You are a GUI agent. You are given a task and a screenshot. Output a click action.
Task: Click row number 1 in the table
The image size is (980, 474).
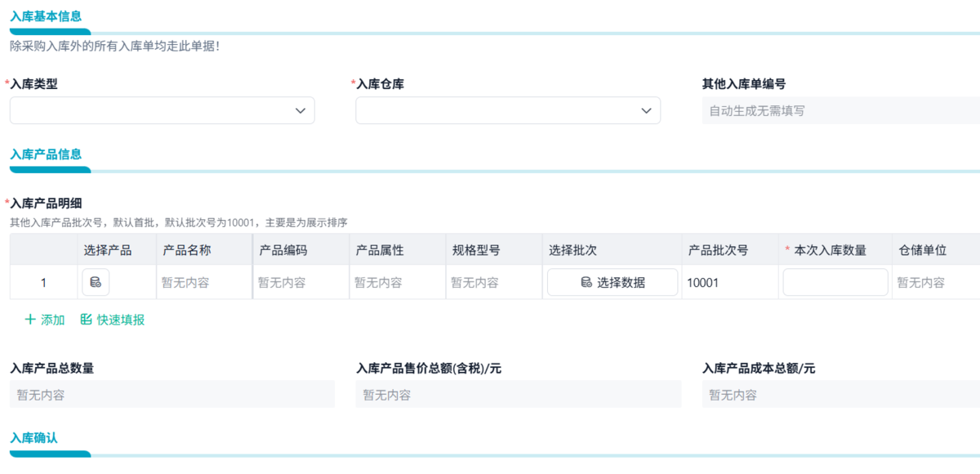(43, 283)
